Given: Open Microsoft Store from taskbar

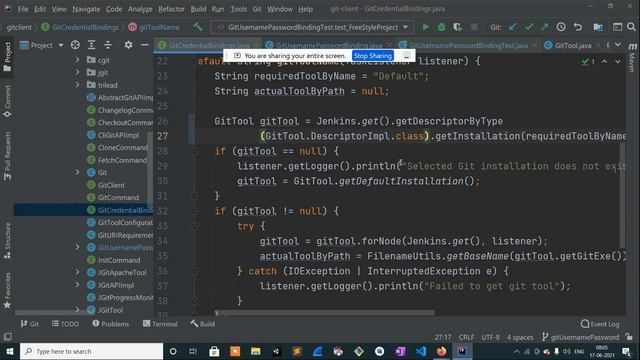Looking at the screenshot, I should pos(214,351).
